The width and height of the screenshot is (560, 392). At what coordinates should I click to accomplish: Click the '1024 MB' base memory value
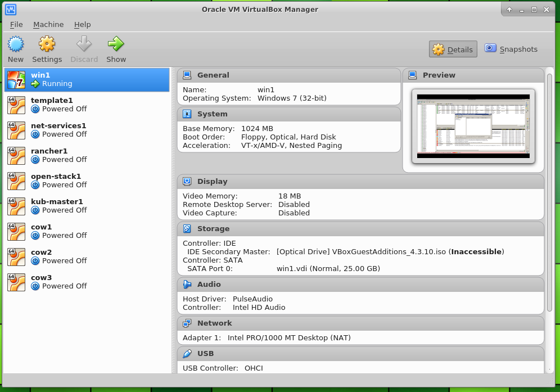click(257, 129)
